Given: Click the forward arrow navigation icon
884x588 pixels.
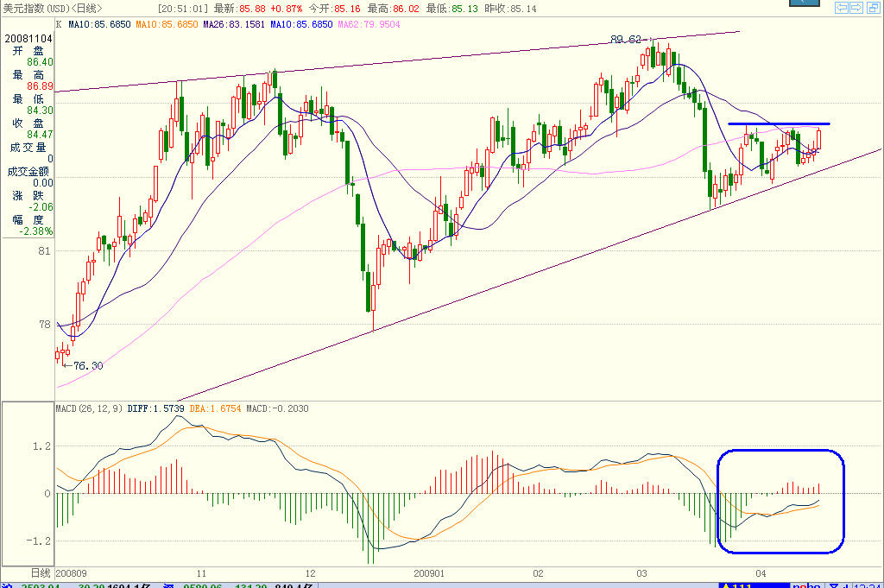Looking at the screenshot, I should (x=856, y=7).
